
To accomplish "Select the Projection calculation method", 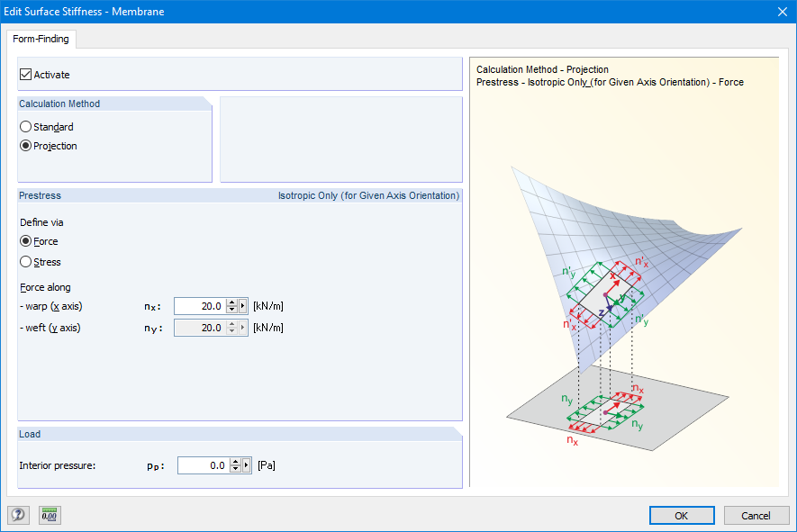I will coord(27,146).
